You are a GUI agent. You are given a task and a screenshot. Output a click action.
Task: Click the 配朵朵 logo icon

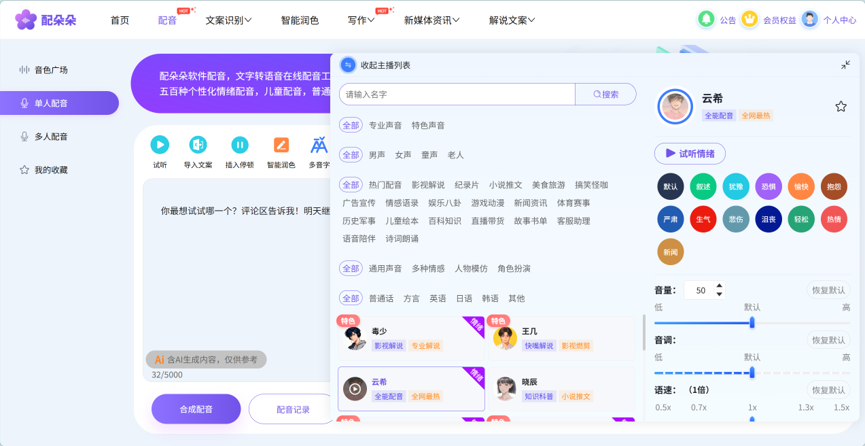pos(25,20)
